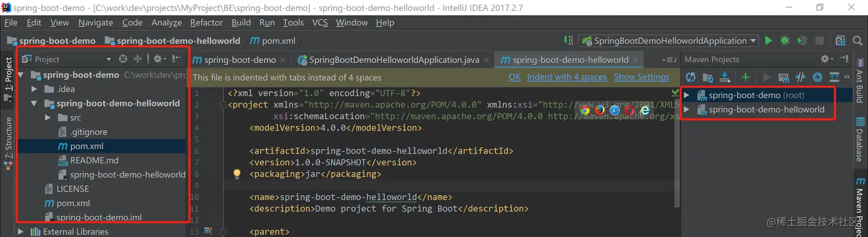Run SpringBootDemoHelloworldApplication with green play button
The width and height of the screenshot is (868, 237).
click(769, 41)
